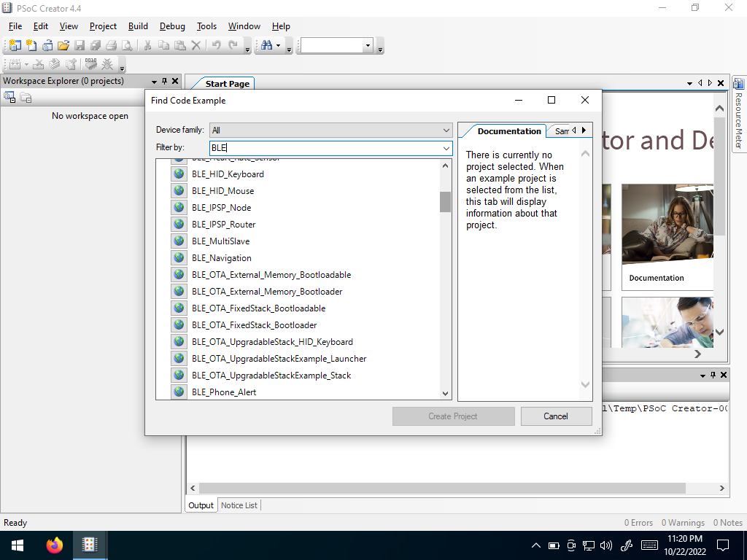Close the Workspace Explorer panel
Image resolution: width=747 pixels, height=560 pixels.
pyautogui.click(x=175, y=82)
